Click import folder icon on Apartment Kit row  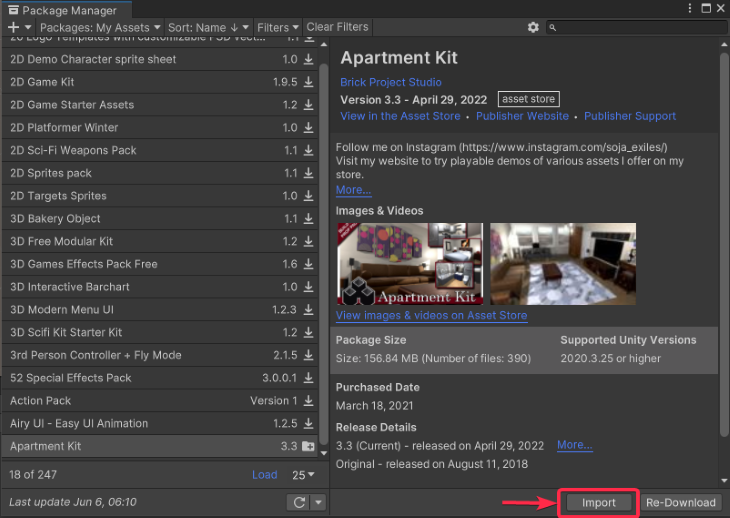tap(308, 446)
